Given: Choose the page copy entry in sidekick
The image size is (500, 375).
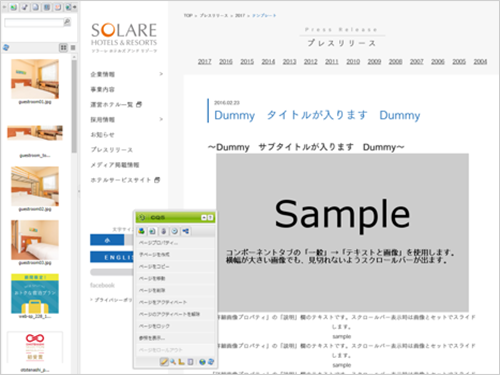Looking at the screenshot, I should click(154, 267).
